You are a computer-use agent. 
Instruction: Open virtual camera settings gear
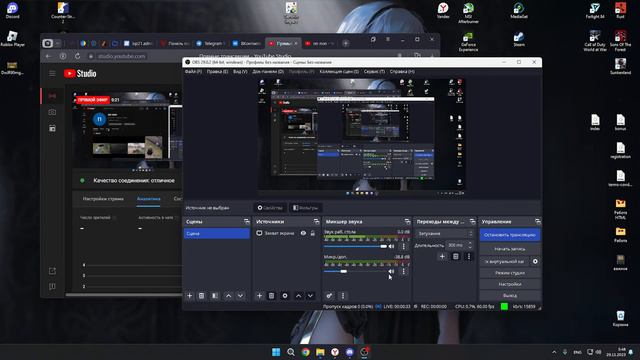(x=535, y=261)
